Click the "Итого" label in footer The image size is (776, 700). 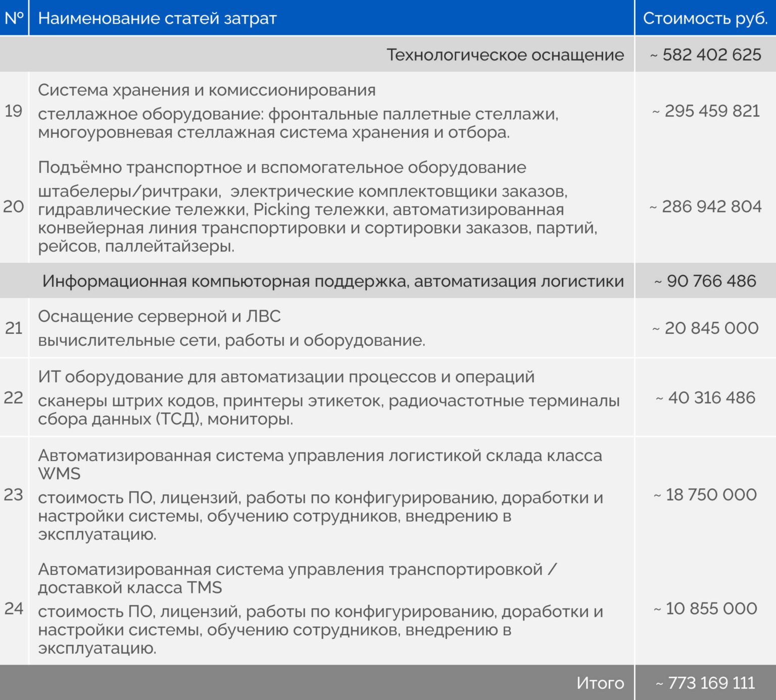(x=600, y=683)
